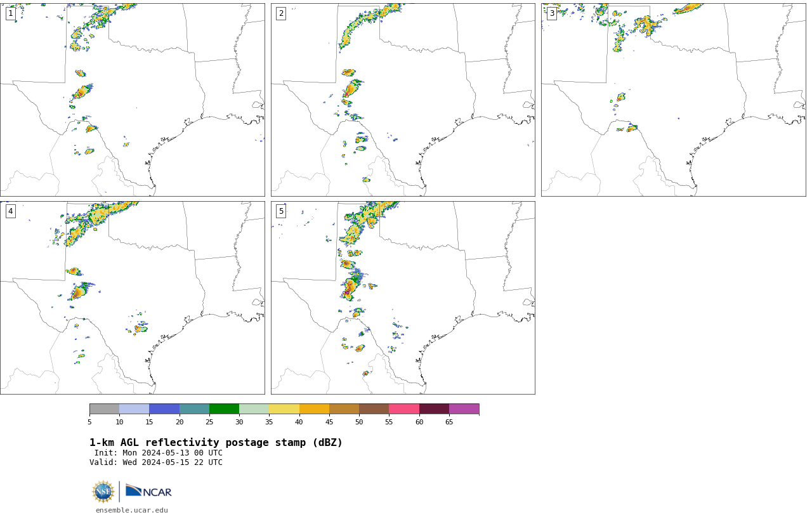Click the "Init: Mon 2024-05-13 00 UTC" line
The height and width of the screenshot is (517, 812).
click(159, 453)
